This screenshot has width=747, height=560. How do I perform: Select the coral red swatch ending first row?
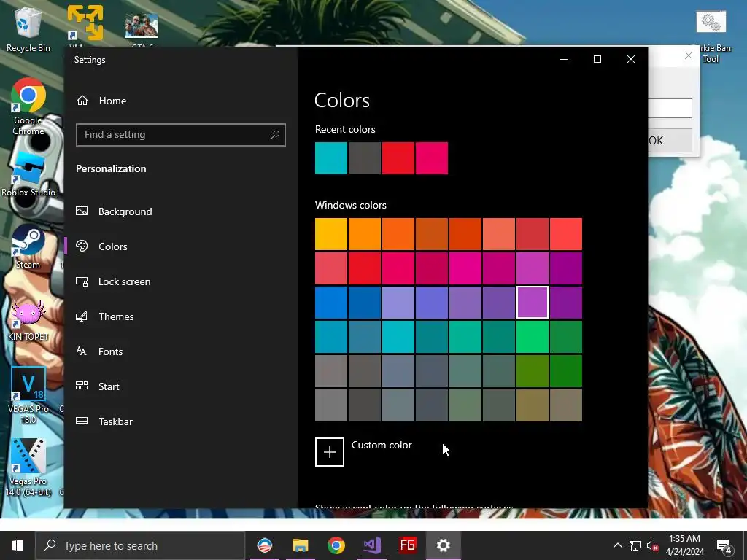[x=566, y=234]
